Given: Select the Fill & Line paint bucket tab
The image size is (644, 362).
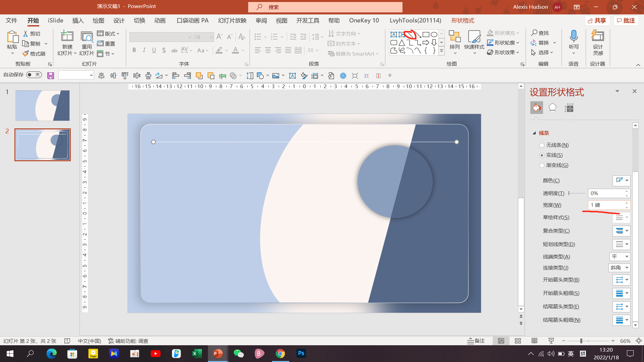Looking at the screenshot, I should point(536,108).
